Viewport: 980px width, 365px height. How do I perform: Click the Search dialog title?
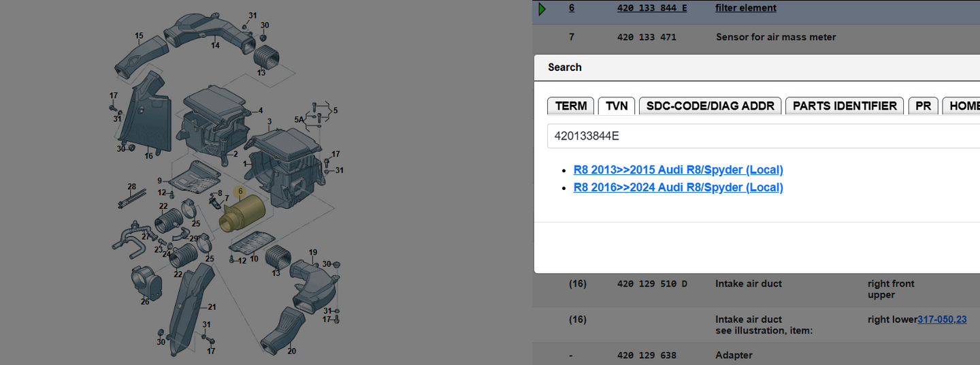coord(565,67)
